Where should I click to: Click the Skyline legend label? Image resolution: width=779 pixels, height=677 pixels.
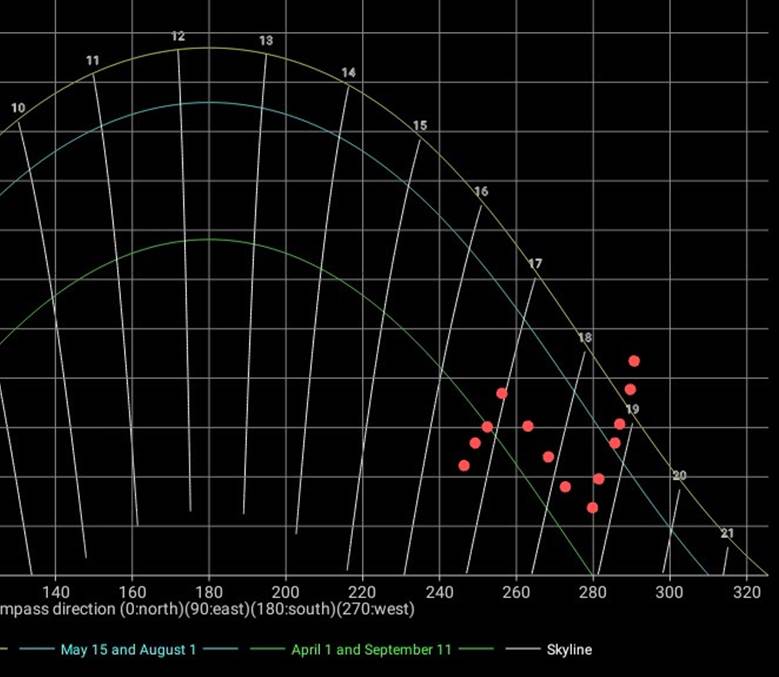pyautogui.click(x=569, y=650)
